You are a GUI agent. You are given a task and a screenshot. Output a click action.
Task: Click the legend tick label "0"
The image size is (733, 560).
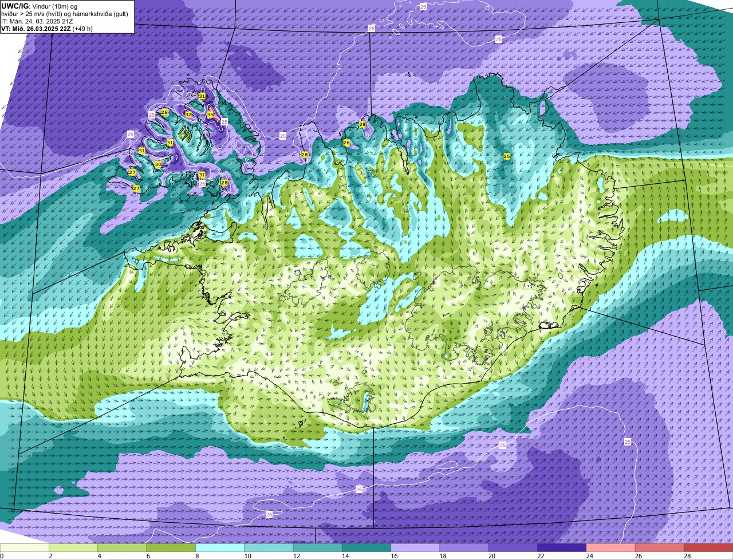(2, 556)
